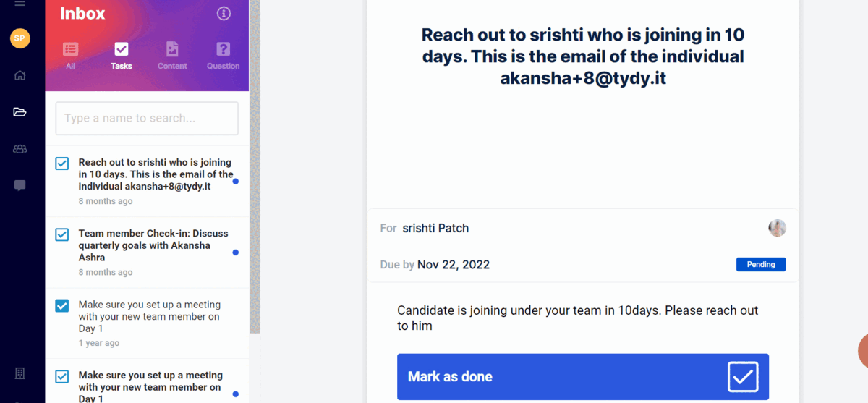
Task: Go to the Home icon in sidebar
Action: pyautogui.click(x=20, y=75)
